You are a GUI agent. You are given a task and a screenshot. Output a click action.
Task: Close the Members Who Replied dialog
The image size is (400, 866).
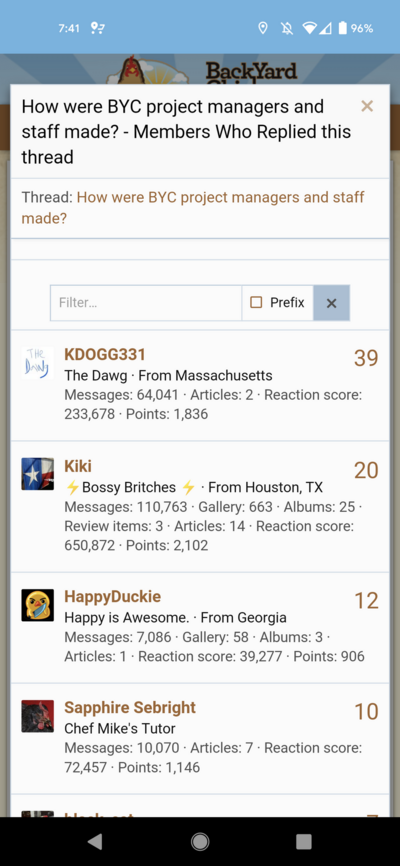pos(367,106)
